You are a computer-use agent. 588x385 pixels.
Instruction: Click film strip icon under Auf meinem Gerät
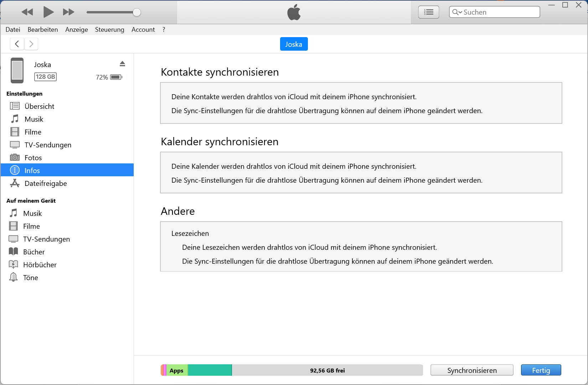point(13,226)
